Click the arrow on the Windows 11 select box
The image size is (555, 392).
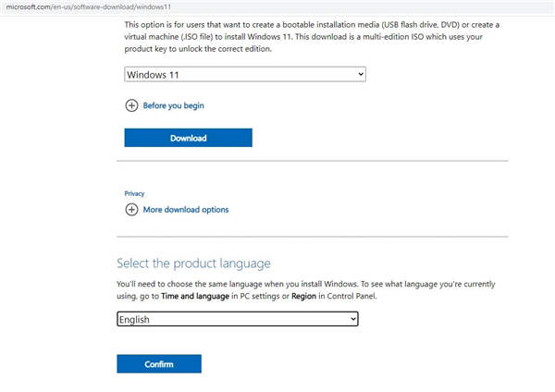pos(360,73)
